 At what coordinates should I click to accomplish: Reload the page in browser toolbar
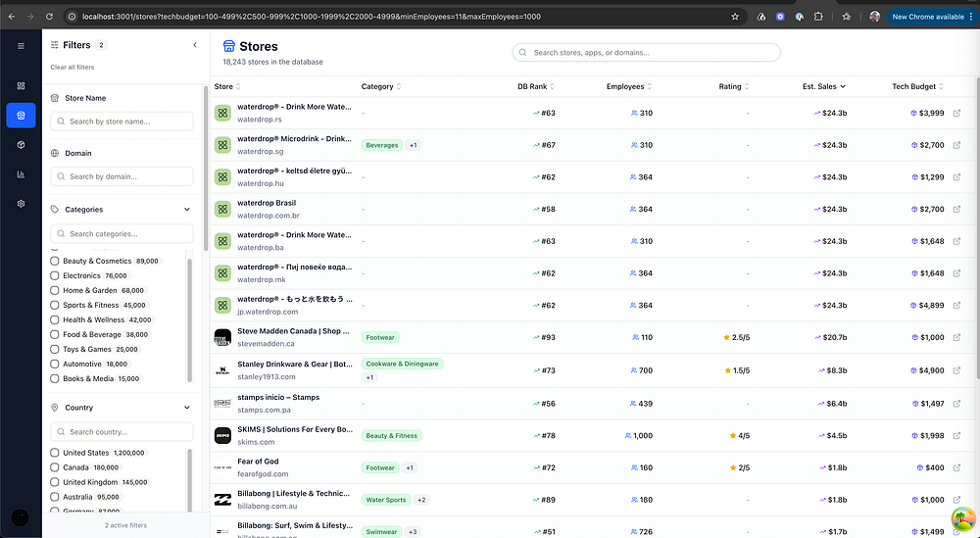coord(49,17)
